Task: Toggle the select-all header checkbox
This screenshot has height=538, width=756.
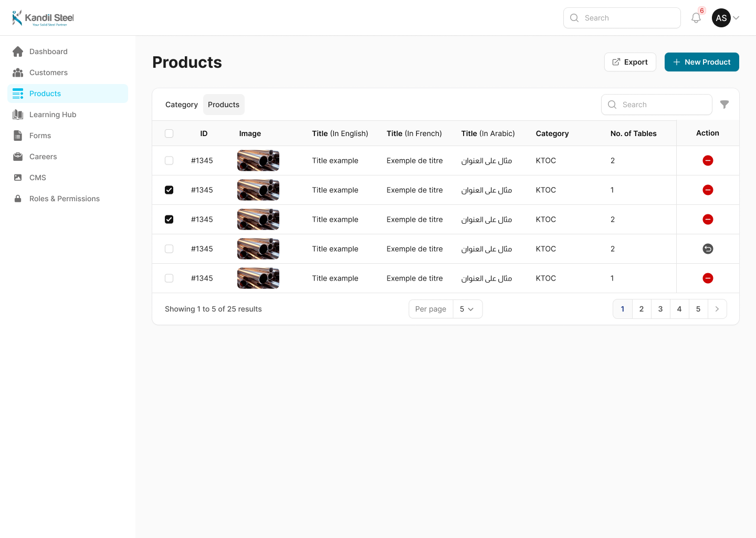Action: pos(169,133)
